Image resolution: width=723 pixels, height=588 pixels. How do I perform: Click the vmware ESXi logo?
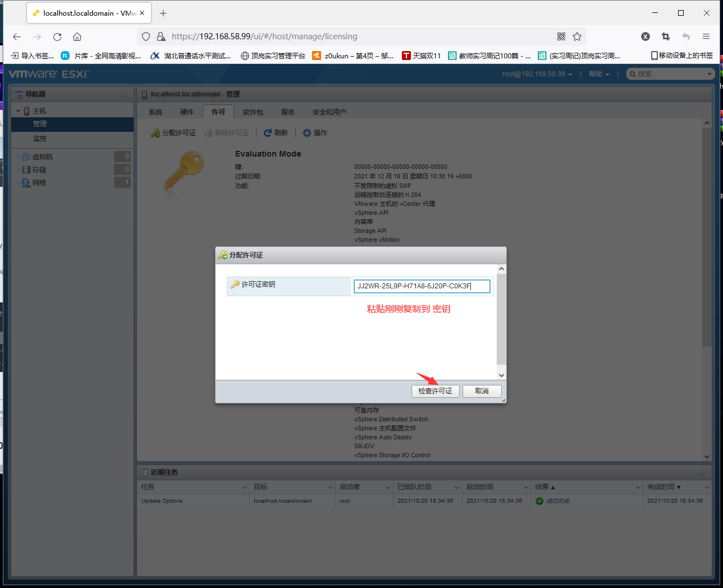tap(49, 74)
